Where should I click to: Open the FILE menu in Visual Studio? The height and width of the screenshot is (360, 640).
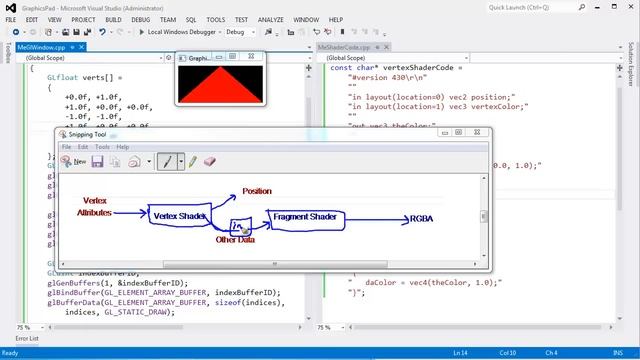pos(11,20)
